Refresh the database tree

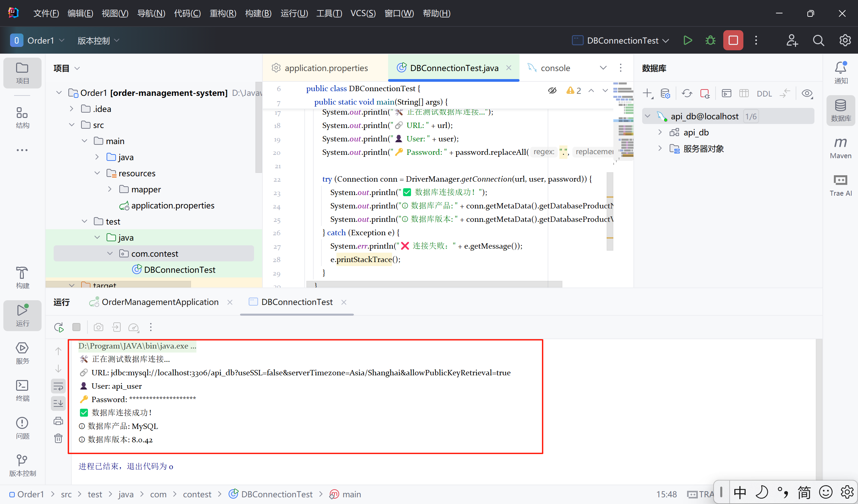click(x=687, y=93)
